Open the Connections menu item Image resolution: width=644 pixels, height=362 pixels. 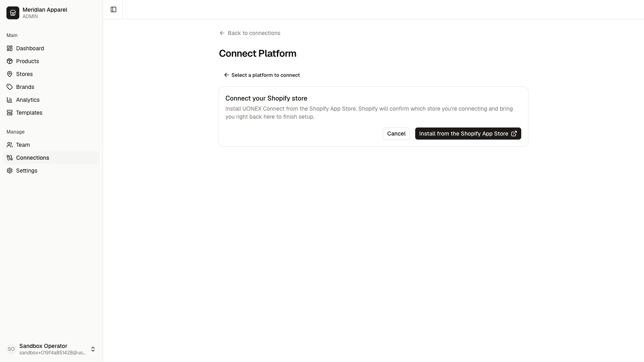(x=51, y=158)
